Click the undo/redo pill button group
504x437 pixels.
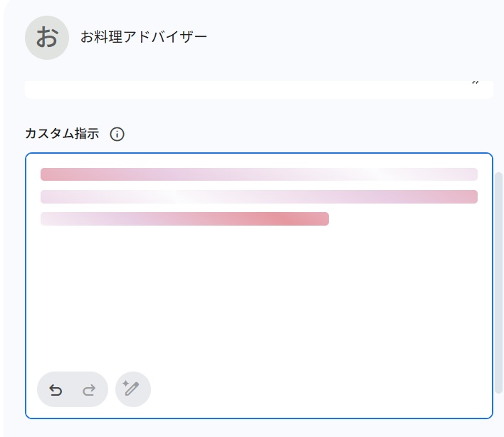click(73, 389)
